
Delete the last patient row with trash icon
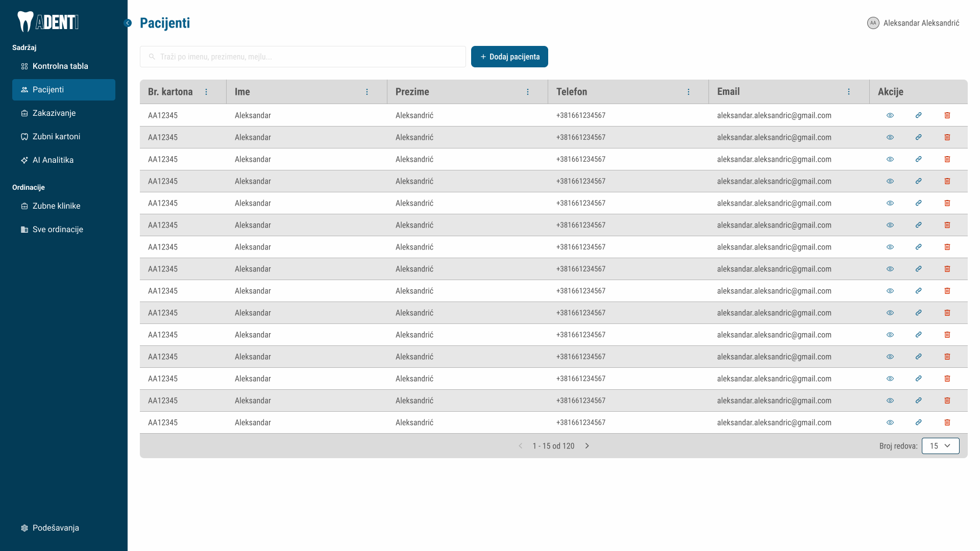coord(947,422)
